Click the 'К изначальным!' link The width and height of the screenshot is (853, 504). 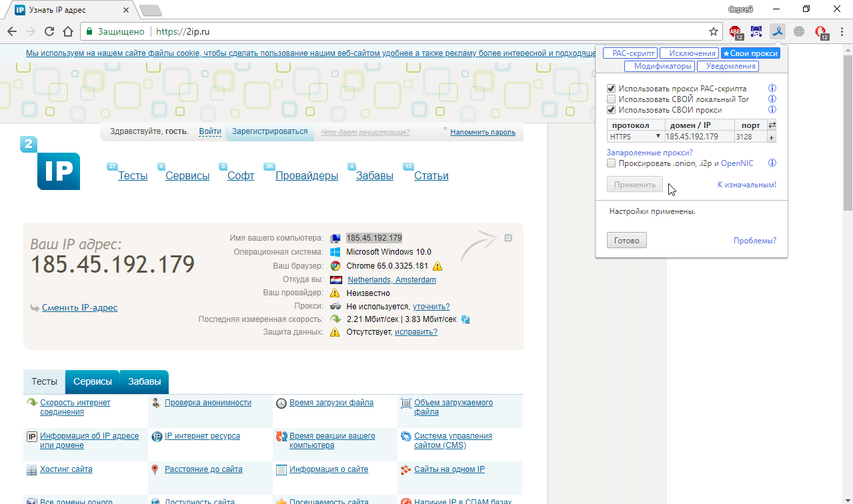746,185
